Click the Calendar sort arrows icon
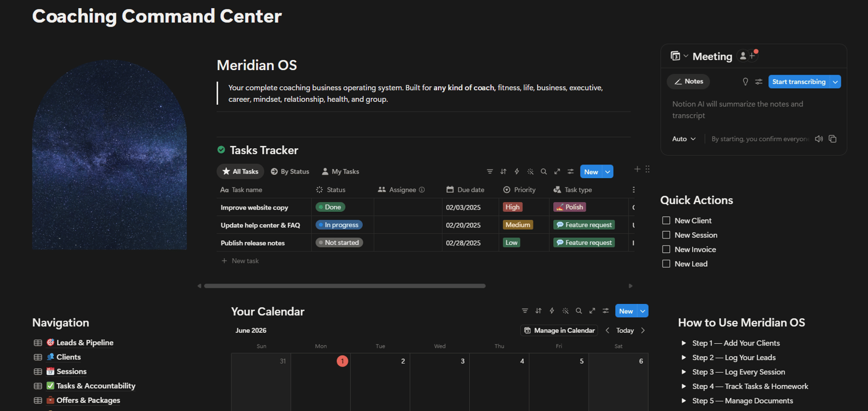 click(x=538, y=311)
